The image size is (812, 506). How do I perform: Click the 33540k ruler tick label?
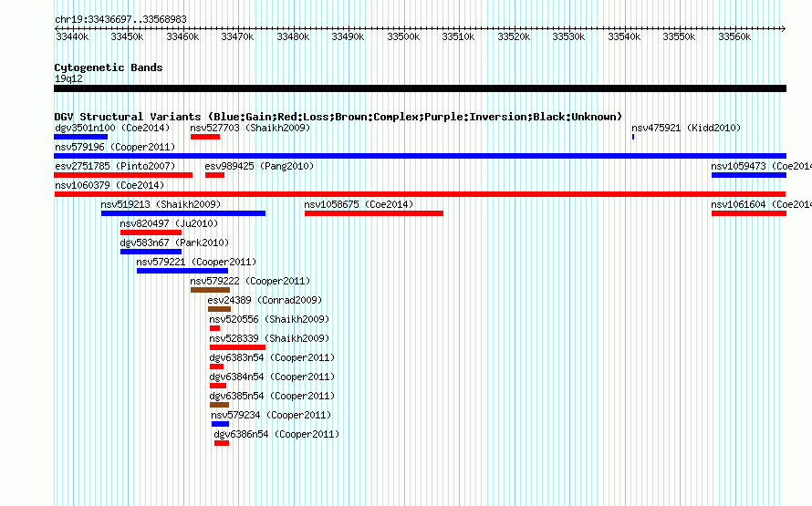coord(624,36)
